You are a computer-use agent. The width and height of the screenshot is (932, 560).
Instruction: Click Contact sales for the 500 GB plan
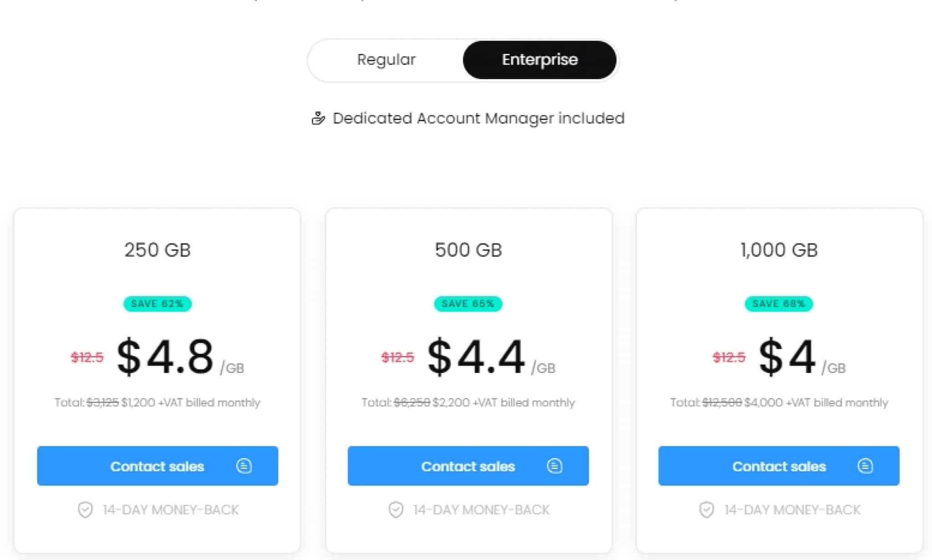468,466
